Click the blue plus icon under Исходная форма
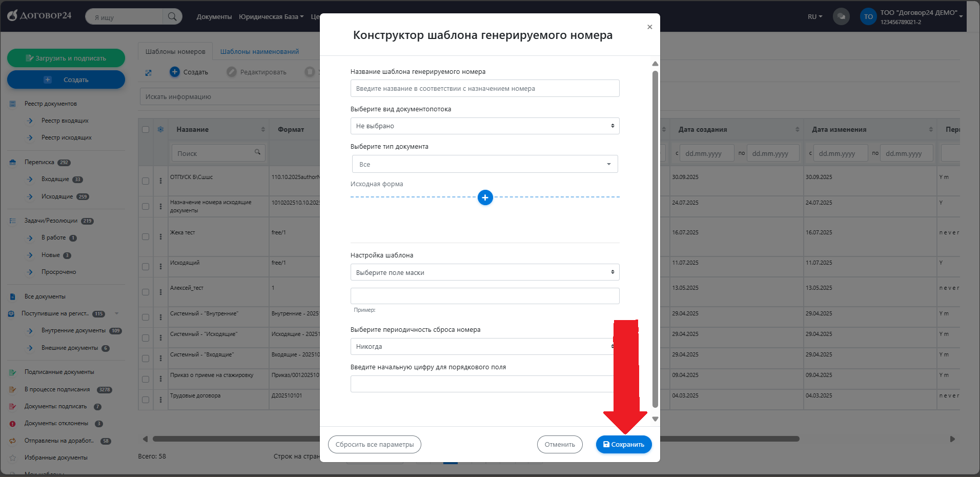Image resolution: width=980 pixels, height=477 pixels. (x=485, y=197)
